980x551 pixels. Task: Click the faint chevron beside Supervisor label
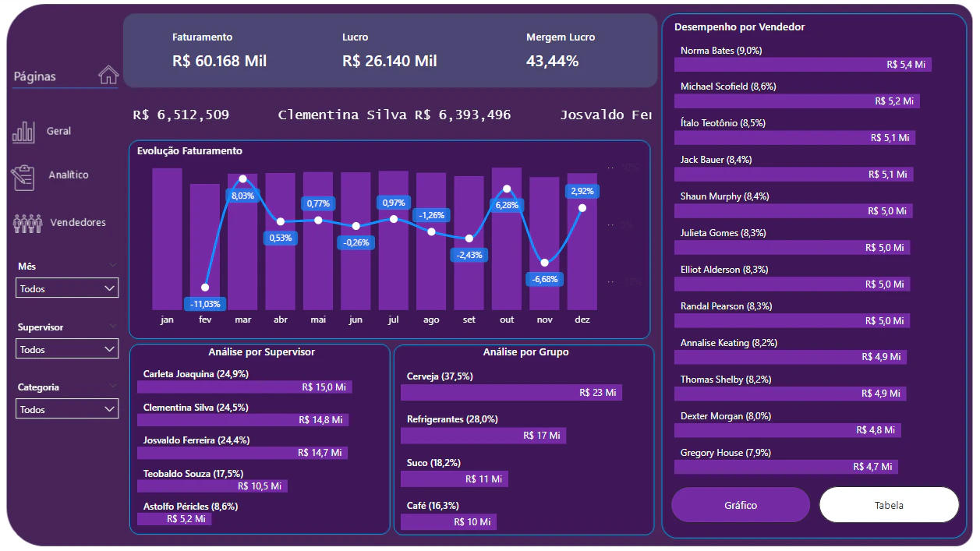[114, 327]
